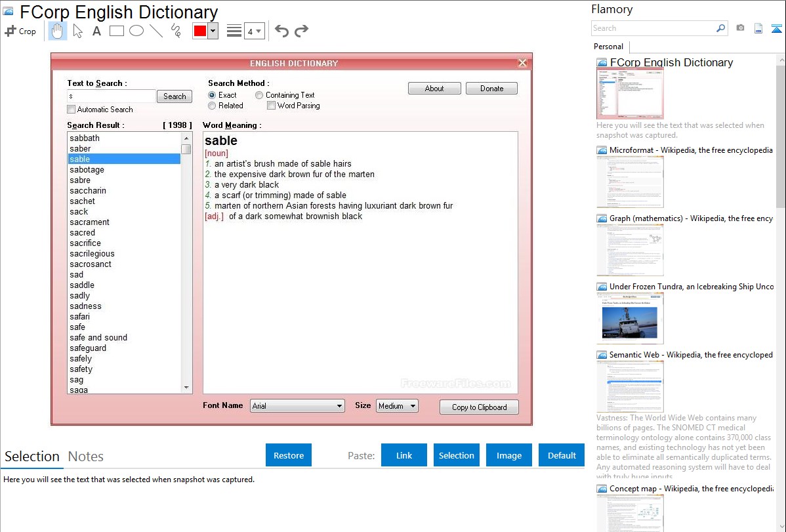Screen dimensions: 786x532
Task: Click the dictionary Search button
Action: [175, 96]
